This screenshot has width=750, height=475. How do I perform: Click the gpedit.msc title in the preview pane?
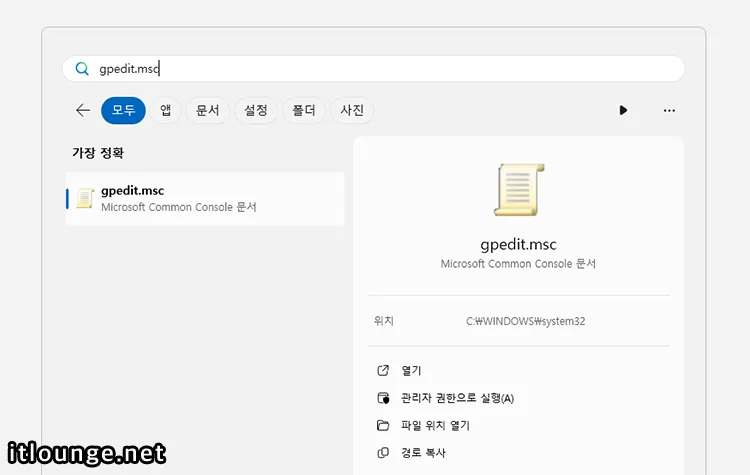coord(518,244)
